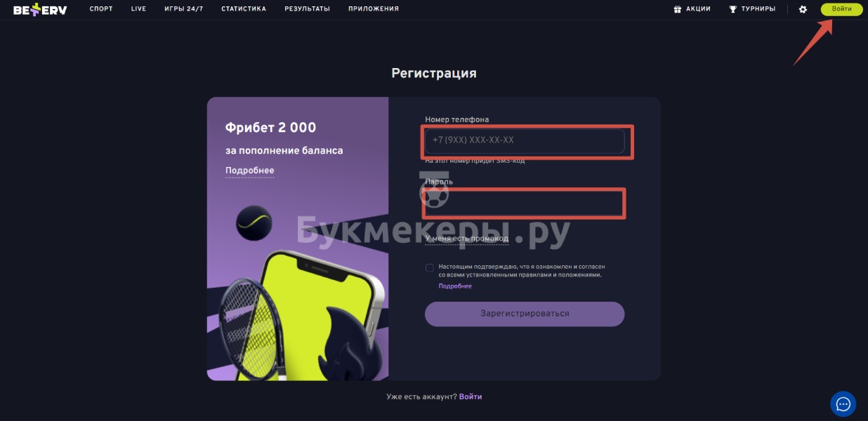The height and width of the screenshot is (421, 868).
Task: Go to the LIVE section
Action: click(x=138, y=9)
